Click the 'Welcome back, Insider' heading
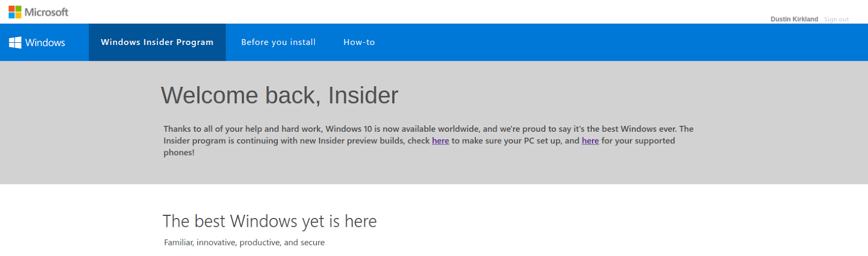The height and width of the screenshot is (256, 868). point(279,95)
